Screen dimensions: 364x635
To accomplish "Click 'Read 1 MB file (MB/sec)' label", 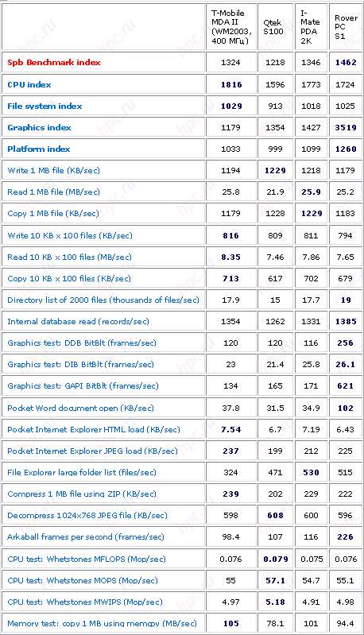I will (x=53, y=192).
